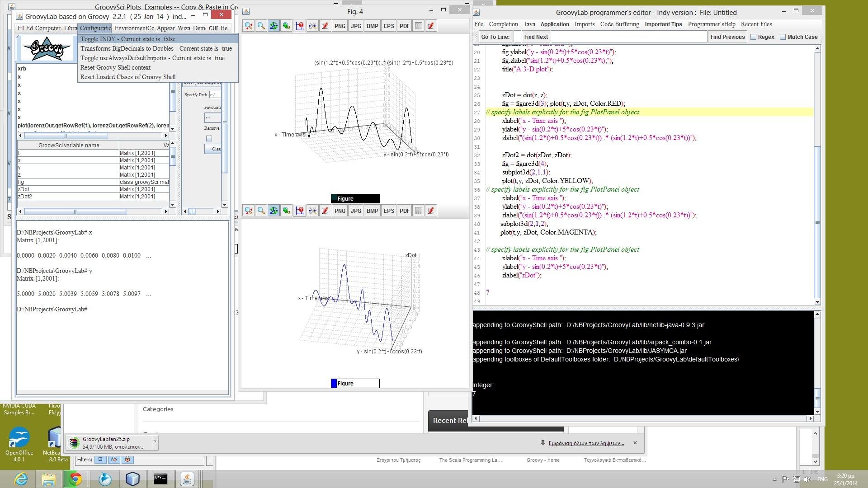Click the PDF export button in top plot toolbar
Image resolution: width=868 pixels, height=488 pixels.
tap(404, 26)
